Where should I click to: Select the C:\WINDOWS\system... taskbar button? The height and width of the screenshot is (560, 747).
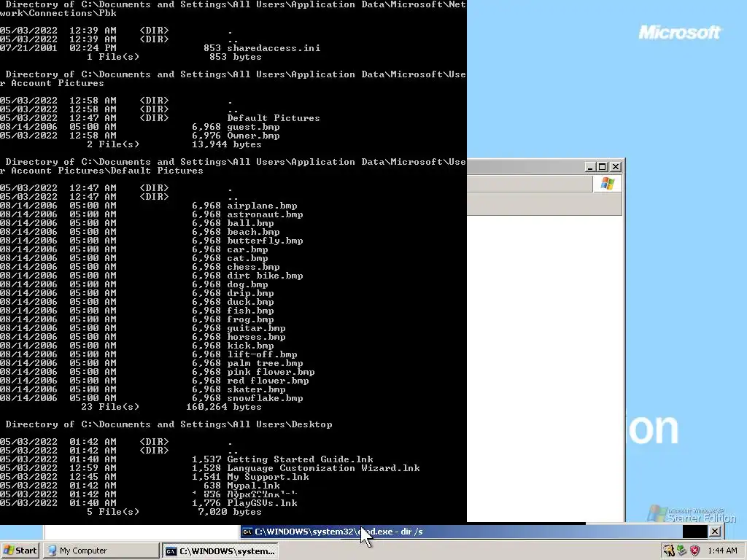click(x=220, y=551)
